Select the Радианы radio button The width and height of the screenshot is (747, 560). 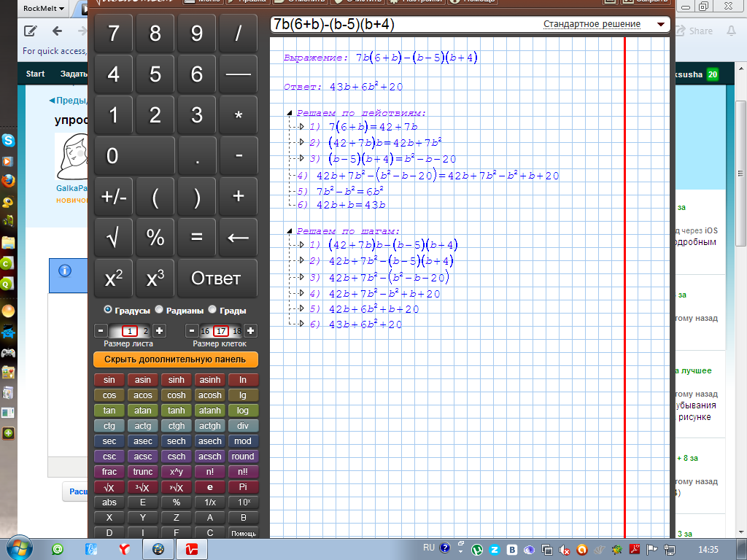coord(159,310)
